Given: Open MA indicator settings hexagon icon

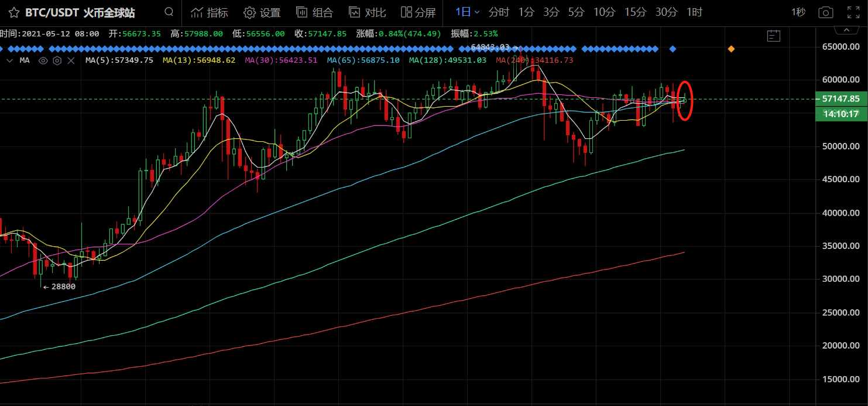Looking at the screenshot, I should pyautogui.click(x=57, y=60).
